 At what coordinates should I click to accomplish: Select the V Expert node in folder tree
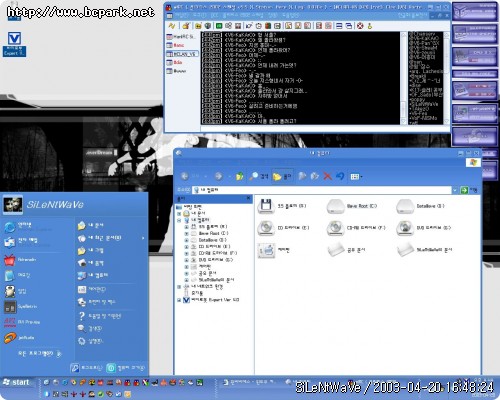tap(212, 300)
